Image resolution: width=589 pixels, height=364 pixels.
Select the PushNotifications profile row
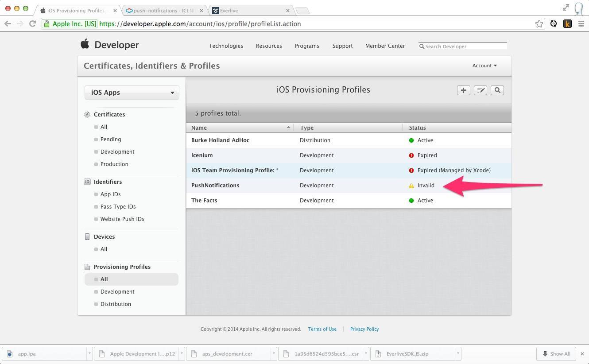click(215, 186)
